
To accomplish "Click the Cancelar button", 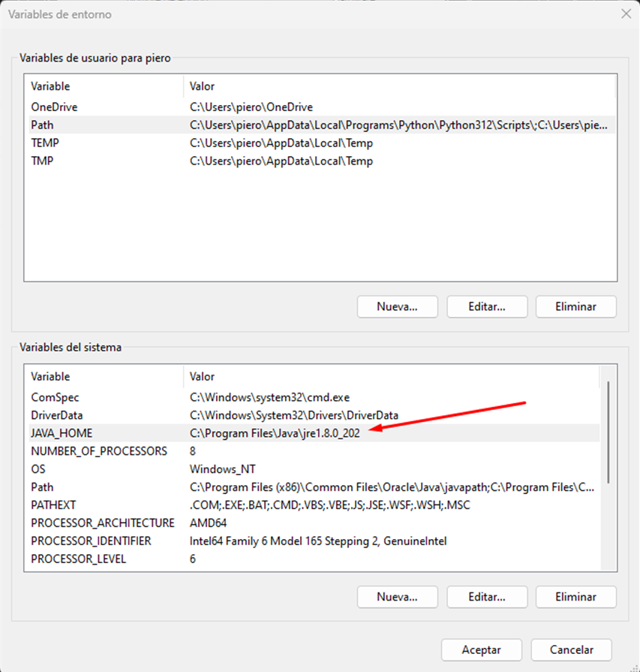I will click(x=571, y=649).
